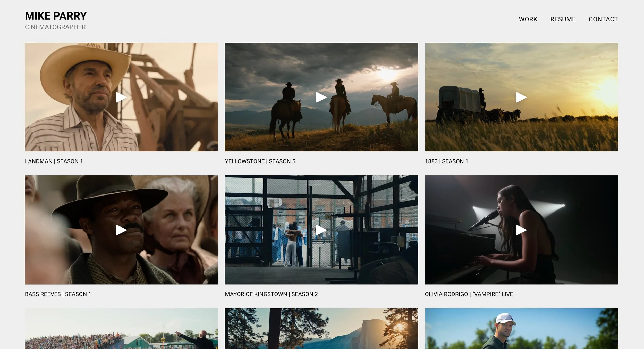Play the 1883 Season 1 video

(x=521, y=97)
